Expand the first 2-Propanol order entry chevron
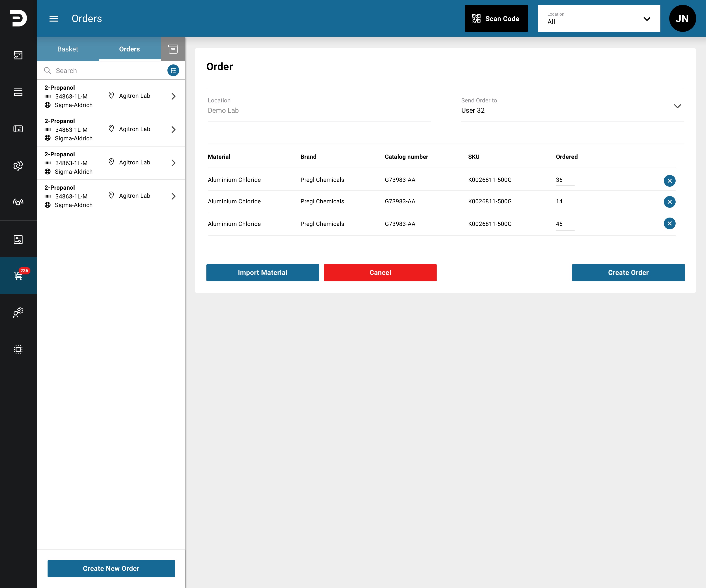This screenshot has width=706, height=588. point(173,97)
